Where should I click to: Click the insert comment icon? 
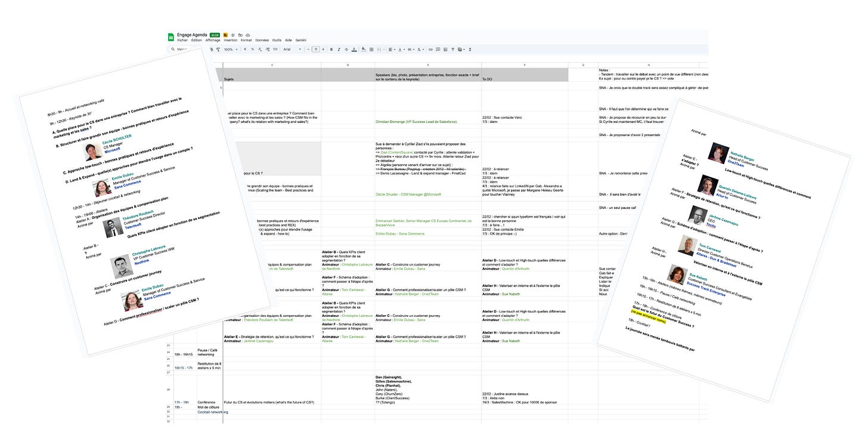click(438, 49)
